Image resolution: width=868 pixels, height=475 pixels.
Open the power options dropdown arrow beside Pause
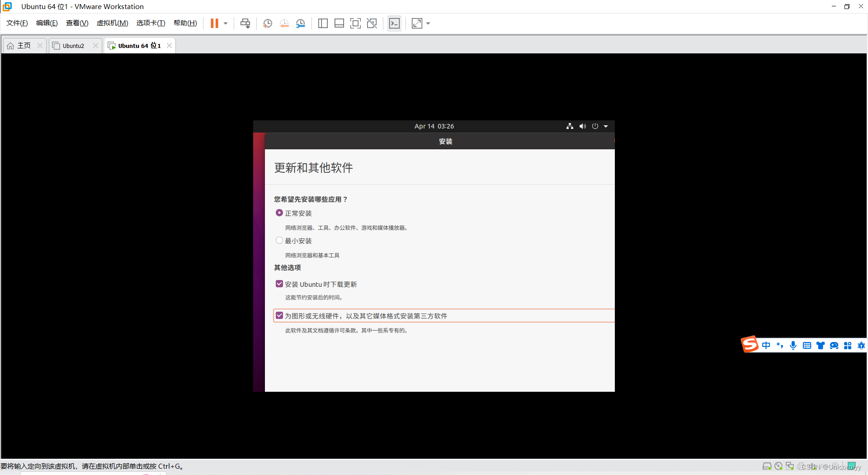pos(226,24)
